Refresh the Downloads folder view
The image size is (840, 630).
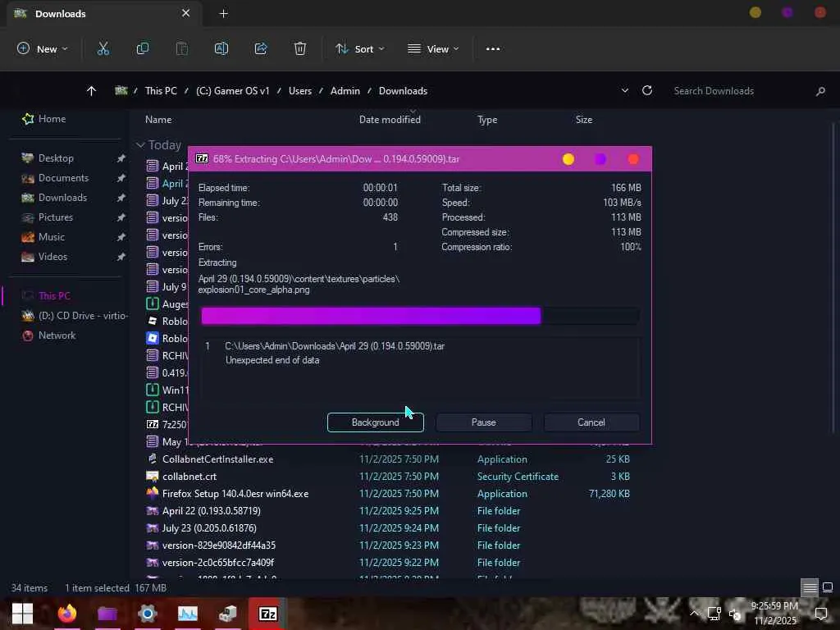tap(647, 90)
